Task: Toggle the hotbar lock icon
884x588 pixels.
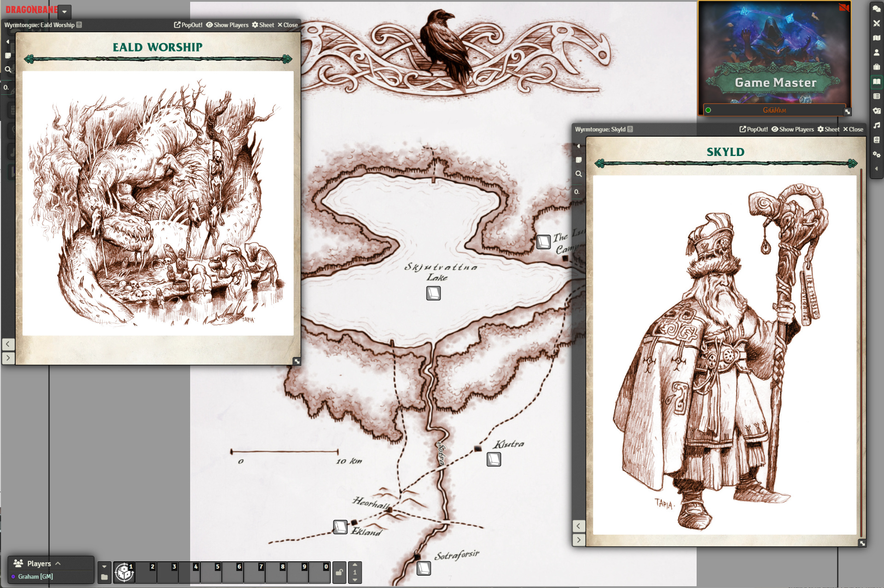Action: click(339, 572)
